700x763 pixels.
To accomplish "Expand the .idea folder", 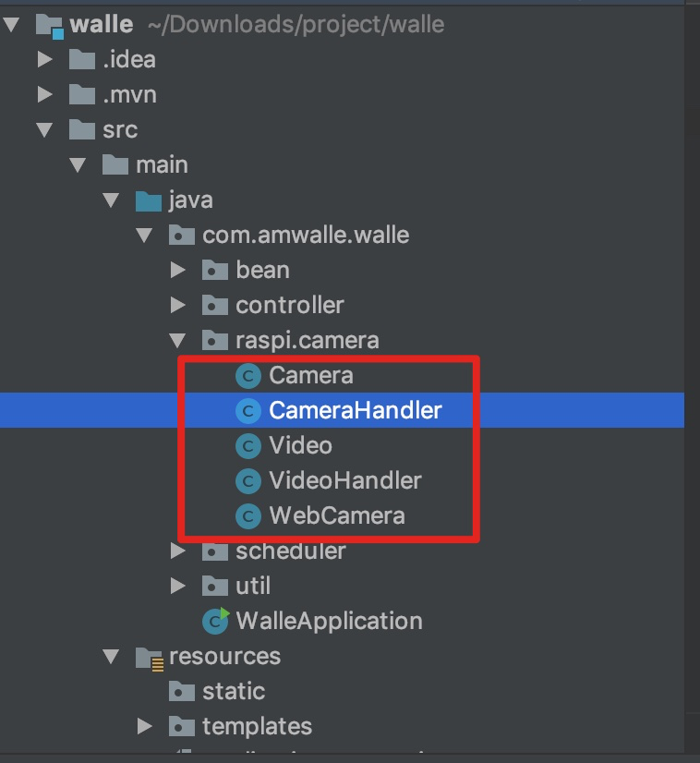I will click(44, 60).
